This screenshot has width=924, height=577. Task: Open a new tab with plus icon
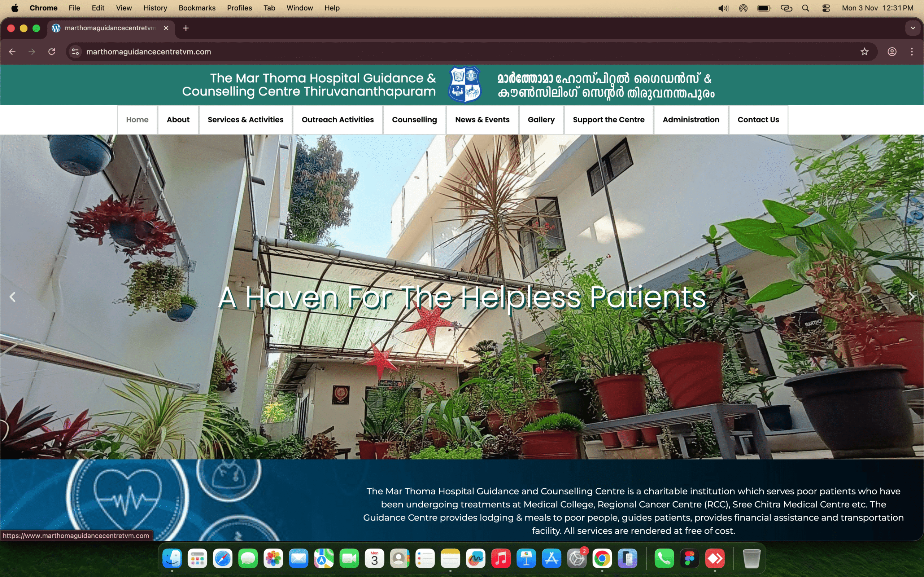(x=186, y=28)
